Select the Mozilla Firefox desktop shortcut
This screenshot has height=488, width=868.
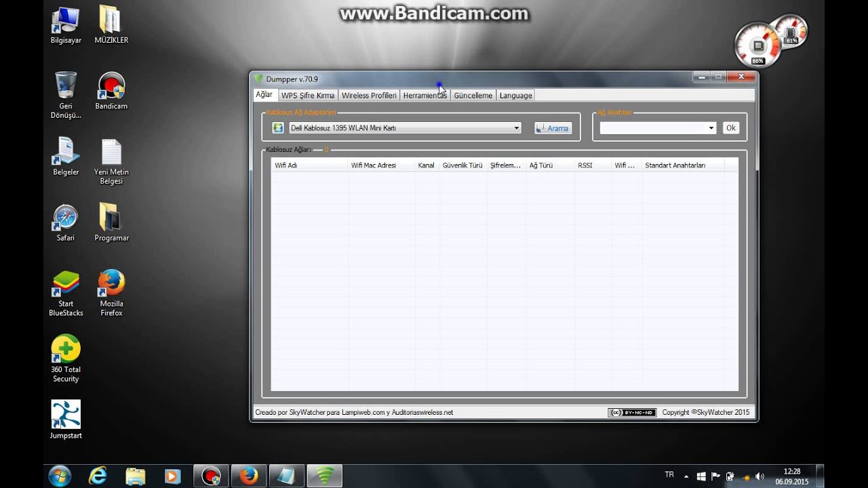[111, 293]
